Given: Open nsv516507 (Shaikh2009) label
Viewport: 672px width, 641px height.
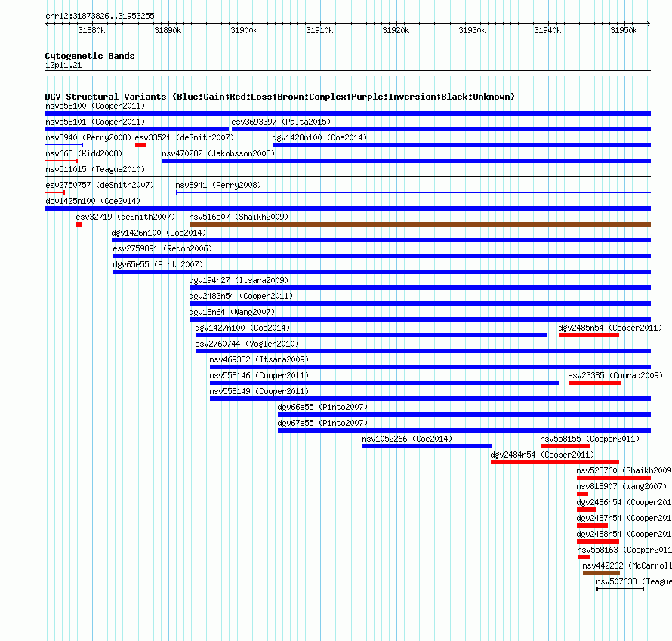Looking at the screenshot, I should point(239,217).
